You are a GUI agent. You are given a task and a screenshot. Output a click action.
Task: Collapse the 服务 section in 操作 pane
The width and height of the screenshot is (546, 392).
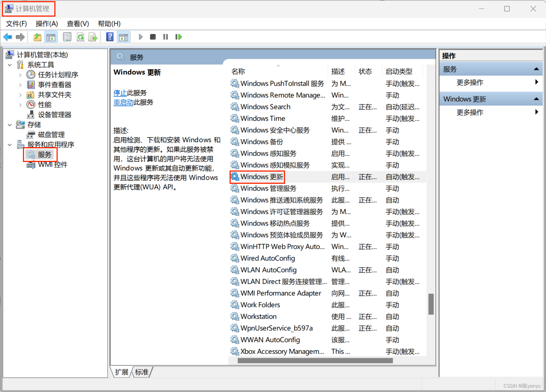[x=536, y=69]
